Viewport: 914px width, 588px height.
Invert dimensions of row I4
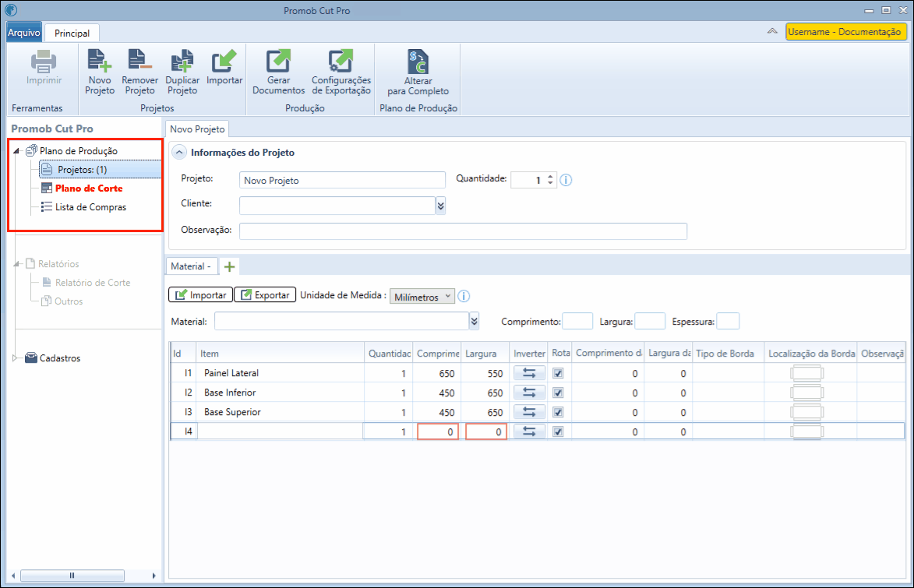pyautogui.click(x=529, y=431)
